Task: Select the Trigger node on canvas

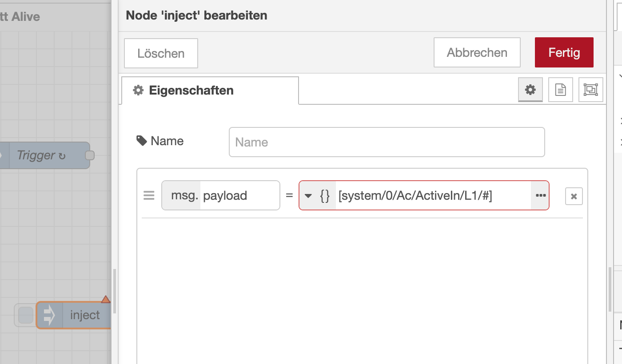Action: tap(44, 155)
